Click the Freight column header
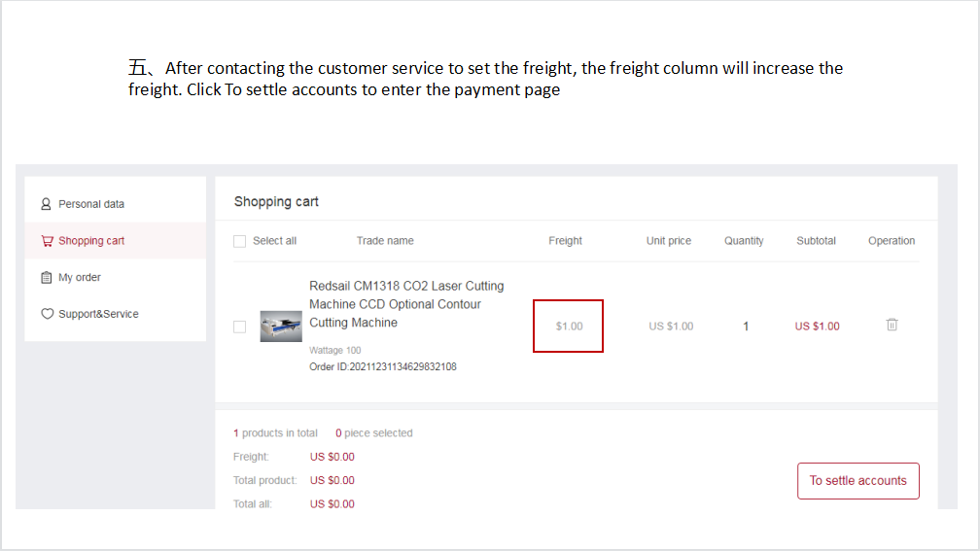The height and width of the screenshot is (551, 980). point(565,241)
